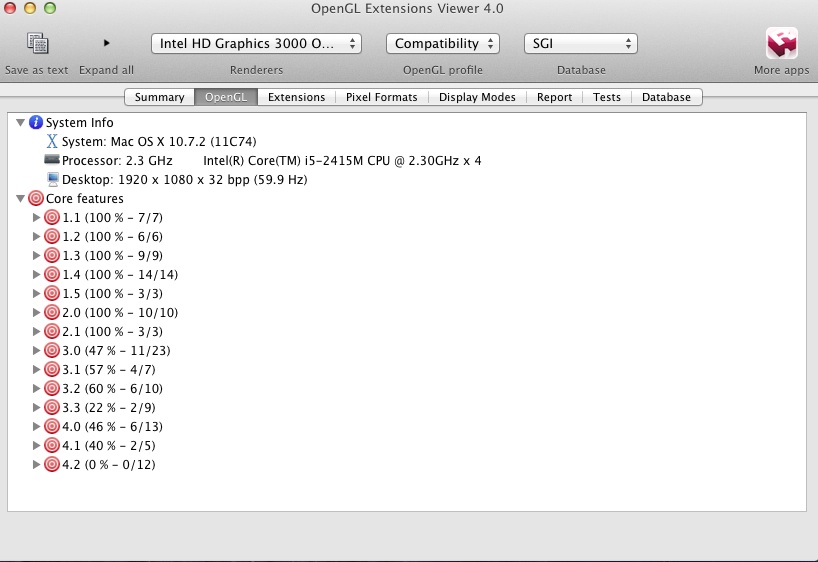The width and height of the screenshot is (818, 562).
Task: Click the Processor chip icon
Action: (52, 160)
